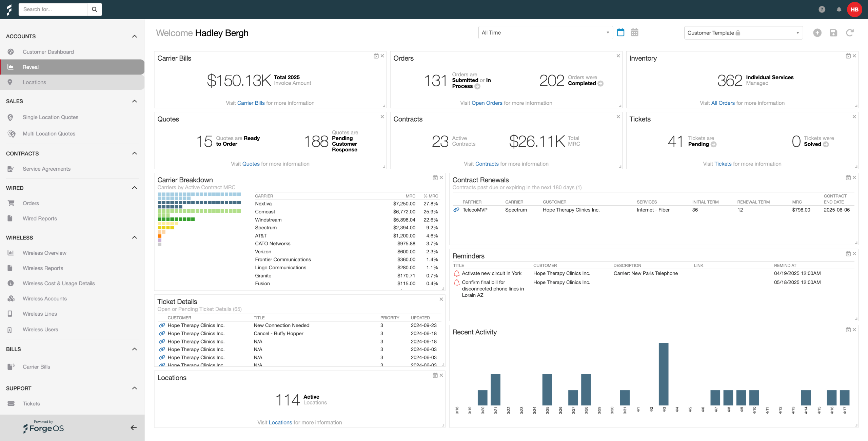This screenshot has height=441, width=868.
Task: Click the tallest 4/3 activity bar
Action: pos(663,374)
